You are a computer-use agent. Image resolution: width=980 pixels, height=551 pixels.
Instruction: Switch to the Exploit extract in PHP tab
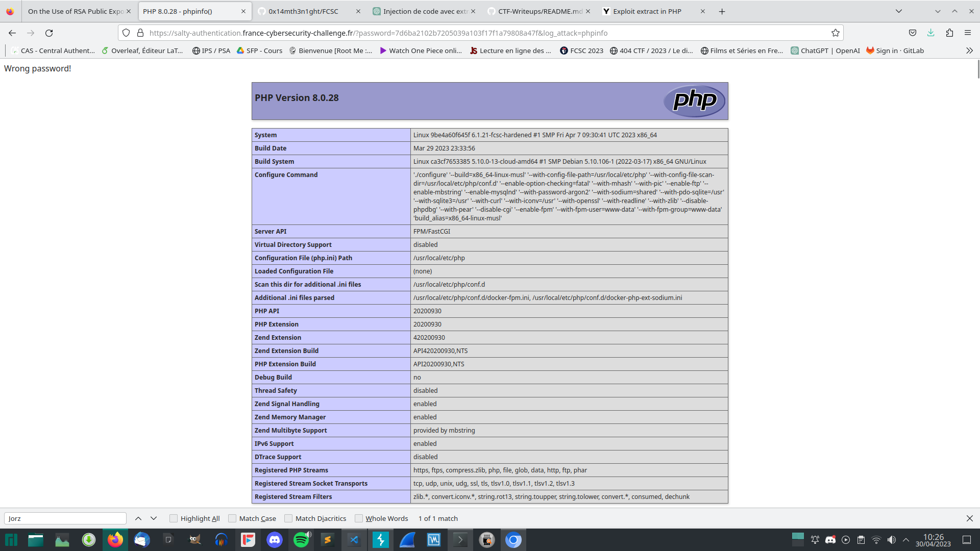point(647,11)
